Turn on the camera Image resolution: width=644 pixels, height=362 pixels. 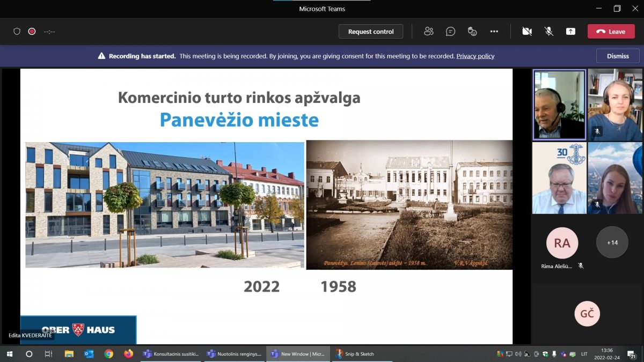[527, 32]
